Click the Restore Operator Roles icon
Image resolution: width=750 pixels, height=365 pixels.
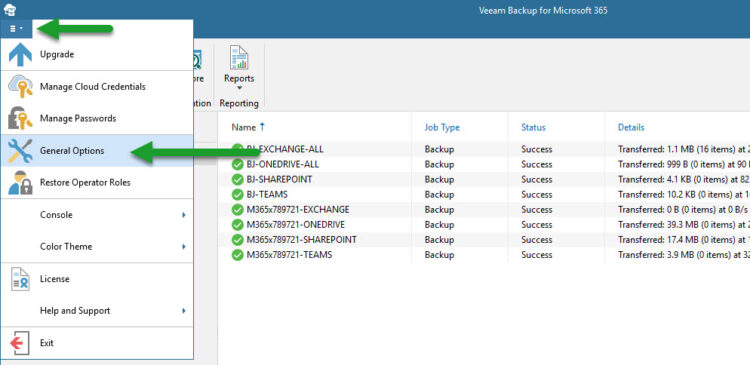click(20, 182)
